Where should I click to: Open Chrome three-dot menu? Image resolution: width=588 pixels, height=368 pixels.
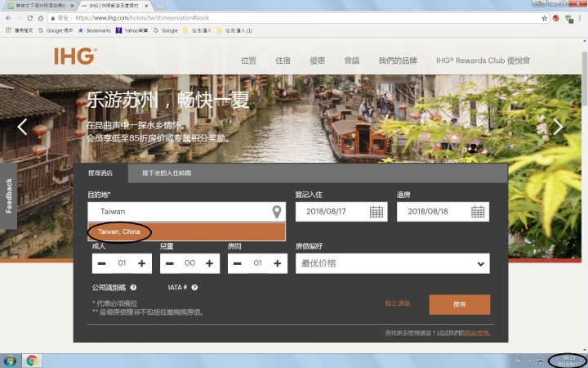580,18
